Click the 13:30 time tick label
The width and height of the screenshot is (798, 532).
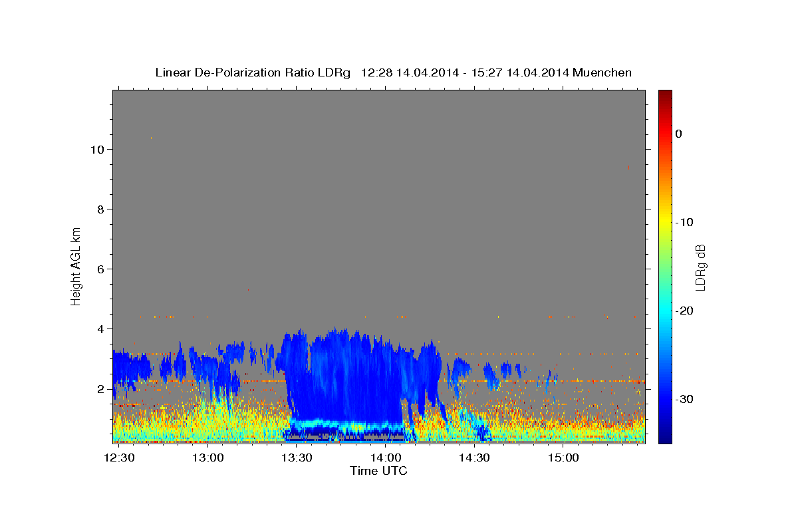[297, 458]
